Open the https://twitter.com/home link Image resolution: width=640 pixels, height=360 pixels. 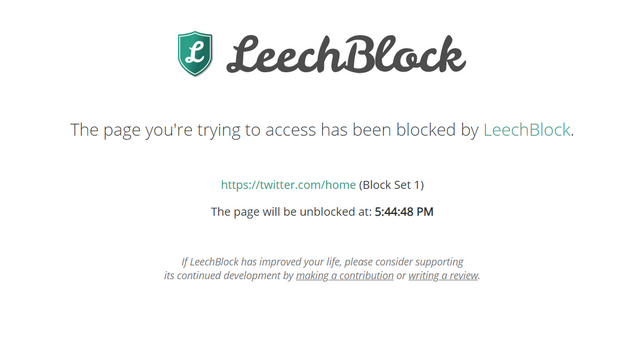click(288, 185)
